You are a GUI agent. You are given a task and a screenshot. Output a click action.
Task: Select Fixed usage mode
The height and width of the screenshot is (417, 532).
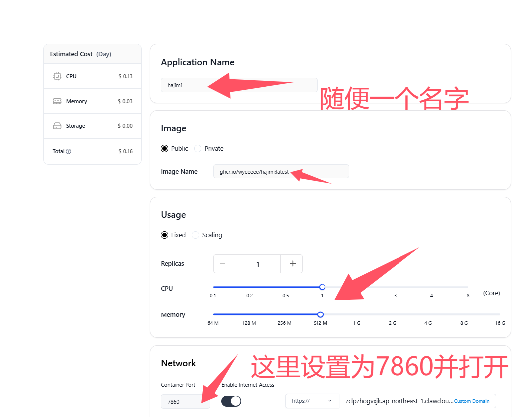[x=165, y=235]
